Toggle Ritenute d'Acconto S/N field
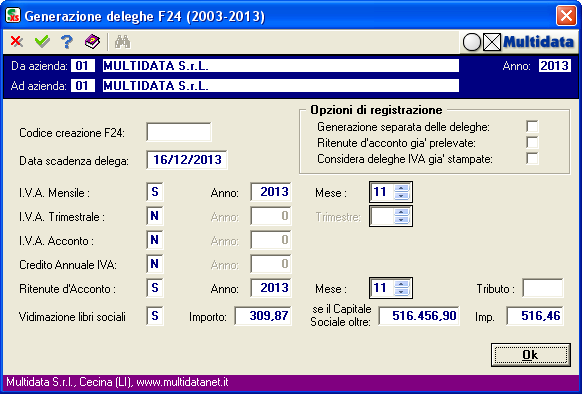 (x=155, y=288)
